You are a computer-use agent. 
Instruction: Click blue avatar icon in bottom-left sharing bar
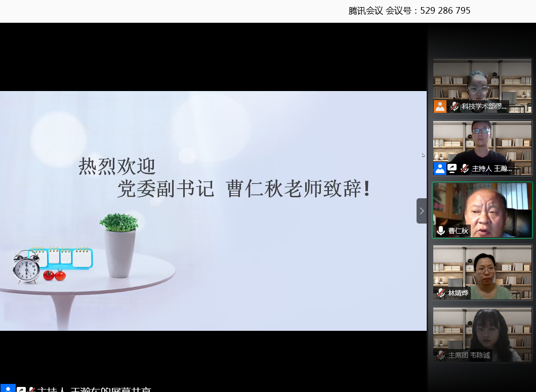click(8, 388)
